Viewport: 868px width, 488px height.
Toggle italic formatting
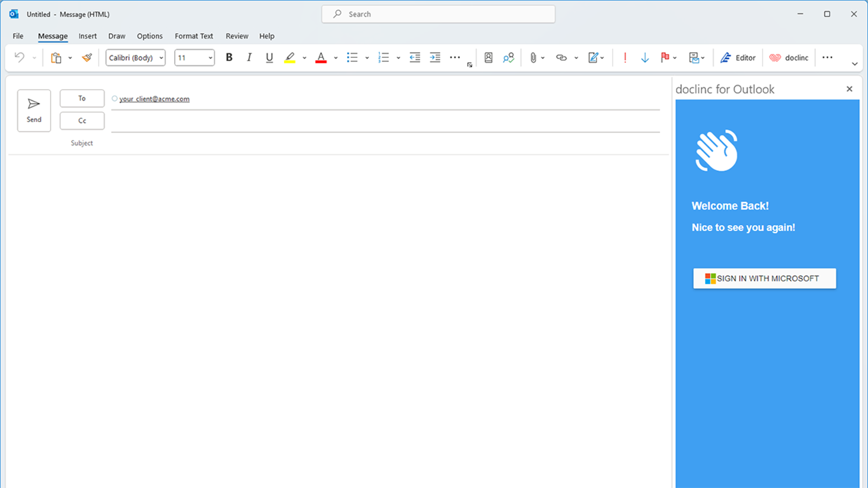click(249, 58)
